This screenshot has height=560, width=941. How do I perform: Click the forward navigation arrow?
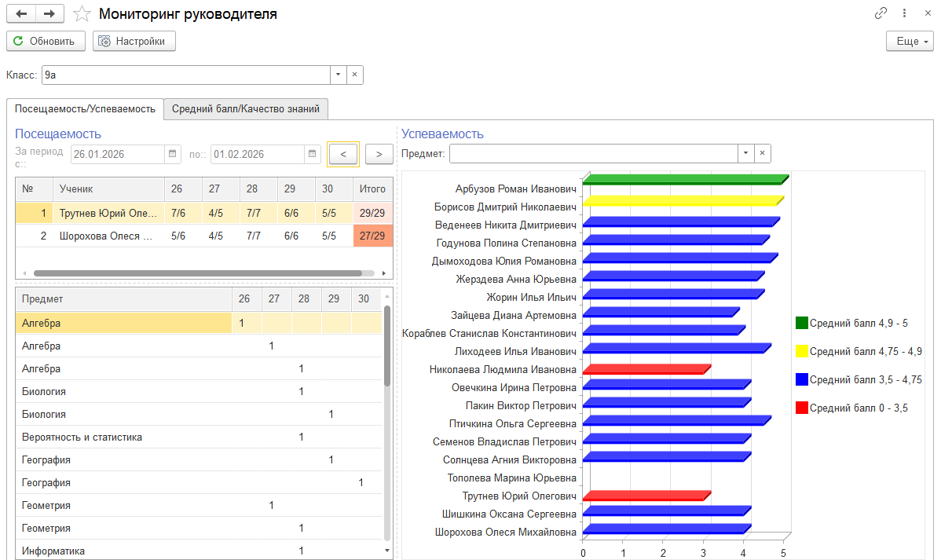coord(49,14)
